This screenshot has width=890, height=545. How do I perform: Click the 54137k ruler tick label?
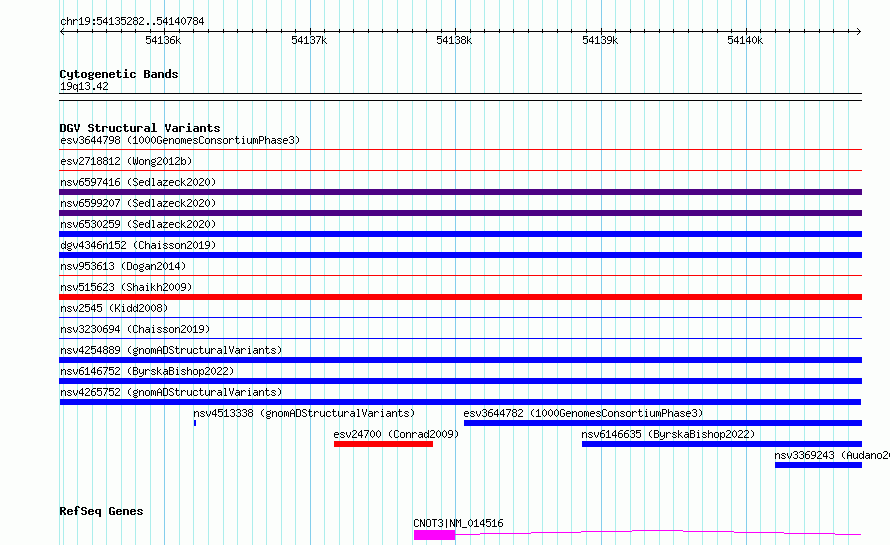[309, 40]
